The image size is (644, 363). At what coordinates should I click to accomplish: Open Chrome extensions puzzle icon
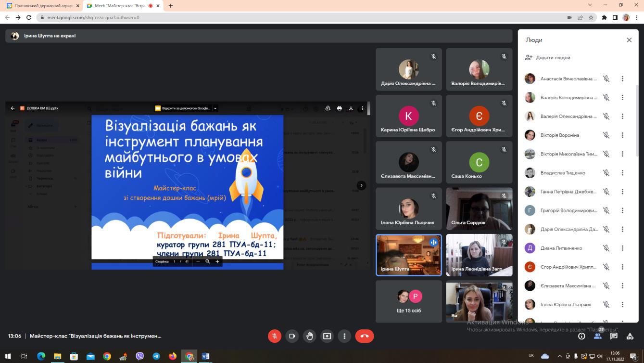pyautogui.click(x=605, y=17)
